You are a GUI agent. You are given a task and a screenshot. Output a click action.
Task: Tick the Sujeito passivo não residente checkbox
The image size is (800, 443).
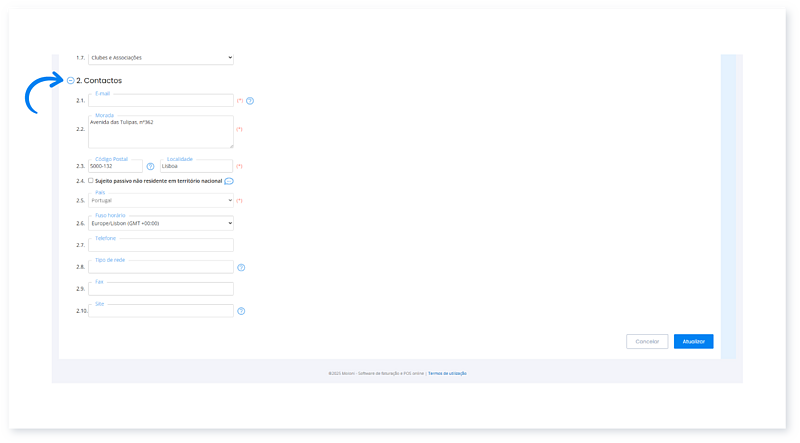pos(91,181)
